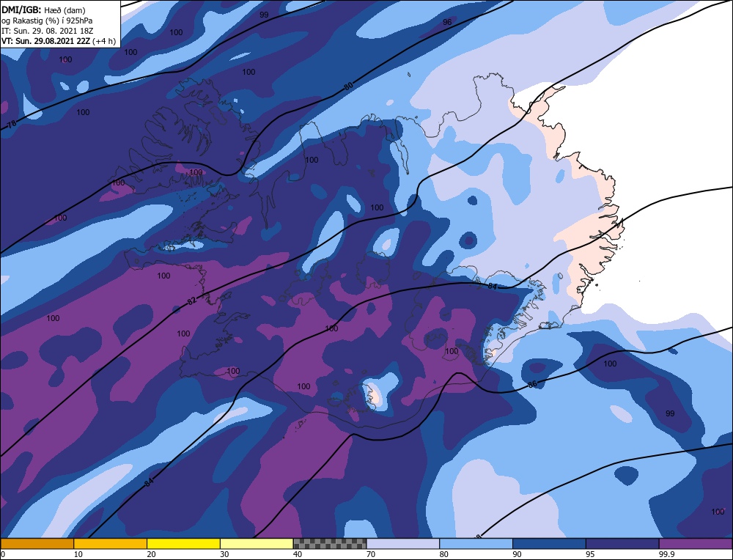Screen dimensions: 733x560
Task: Click the '30' legend scale value
Action: point(224,554)
